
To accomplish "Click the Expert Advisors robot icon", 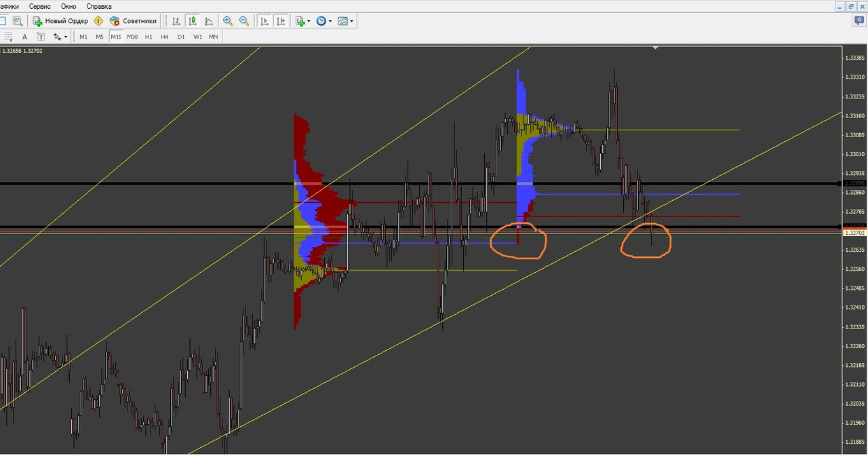I will [x=115, y=21].
